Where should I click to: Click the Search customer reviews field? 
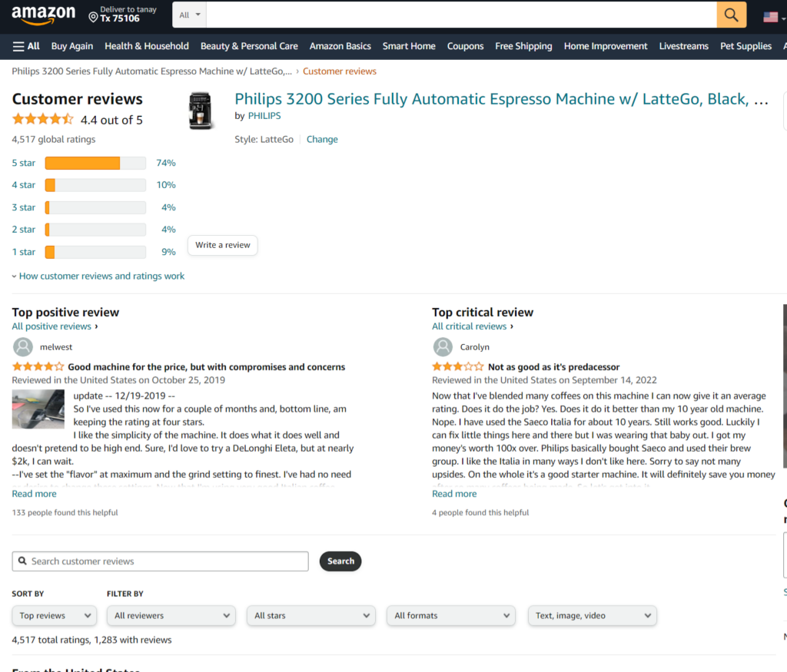coord(160,561)
